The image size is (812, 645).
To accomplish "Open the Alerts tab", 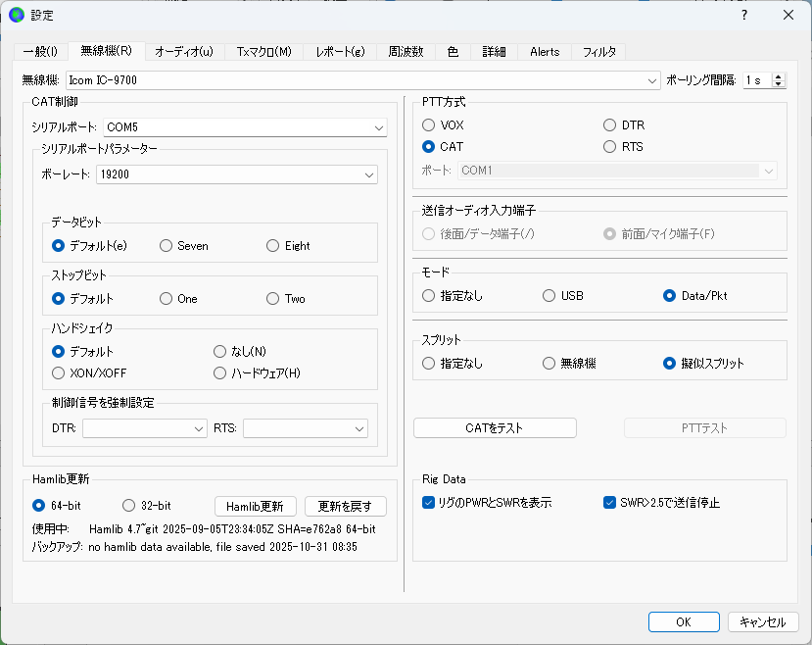I will click(545, 52).
